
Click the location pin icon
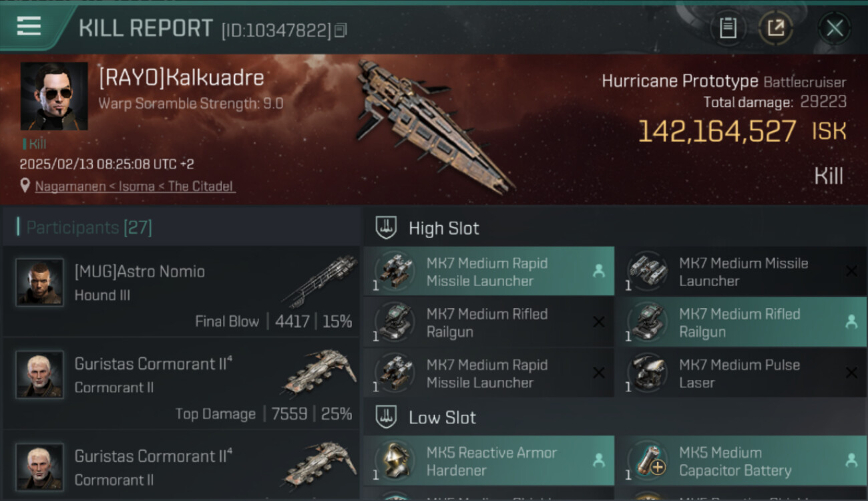[x=25, y=186]
